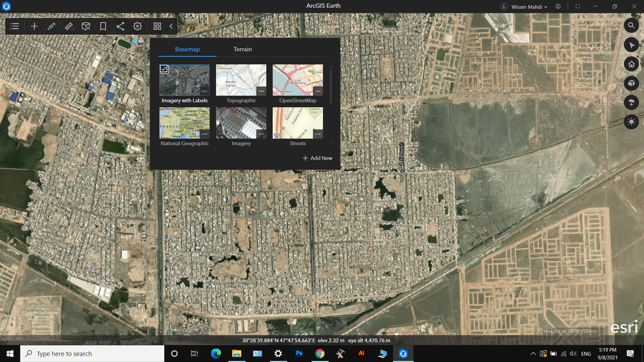Toggle full screen icon in title bar

coord(578,6)
